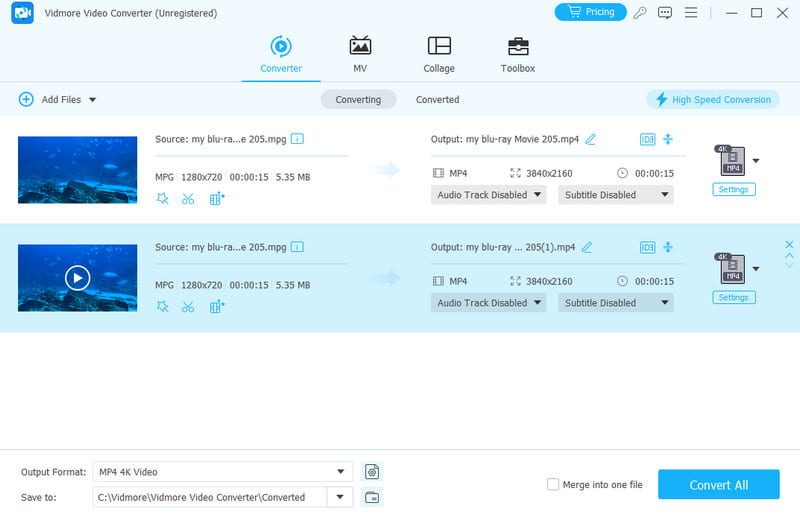Click compress icon for second output
This screenshot has width=800, height=515.
click(x=668, y=247)
